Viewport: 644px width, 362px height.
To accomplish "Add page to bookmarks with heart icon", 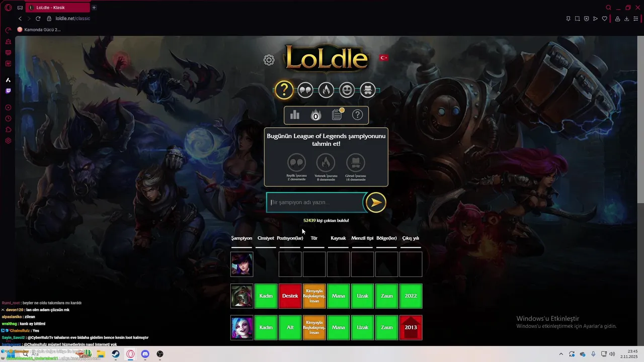I will pyautogui.click(x=604, y=19).
